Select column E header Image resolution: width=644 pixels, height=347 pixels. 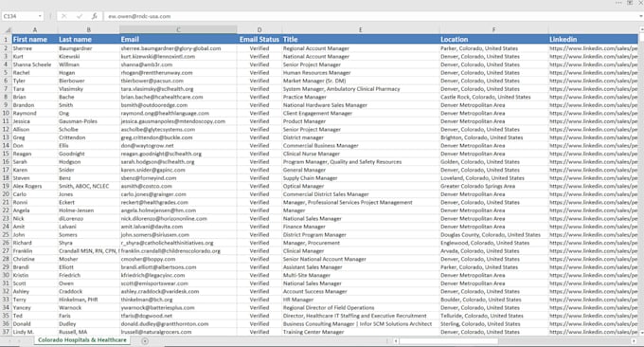point(361,30)
